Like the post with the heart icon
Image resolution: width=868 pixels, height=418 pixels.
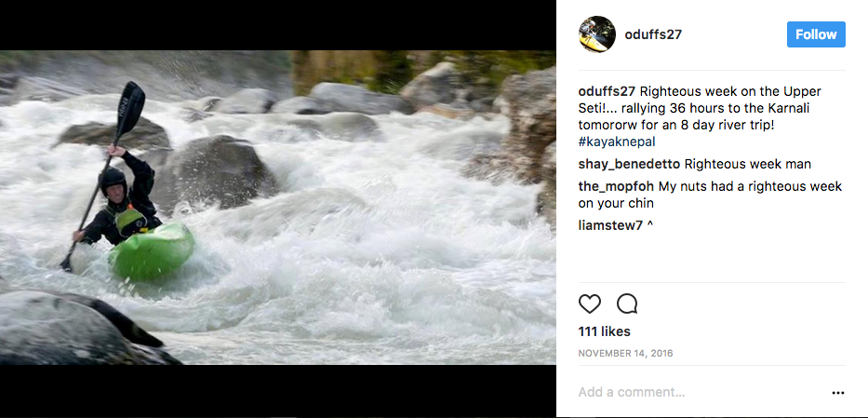(590, 304)
